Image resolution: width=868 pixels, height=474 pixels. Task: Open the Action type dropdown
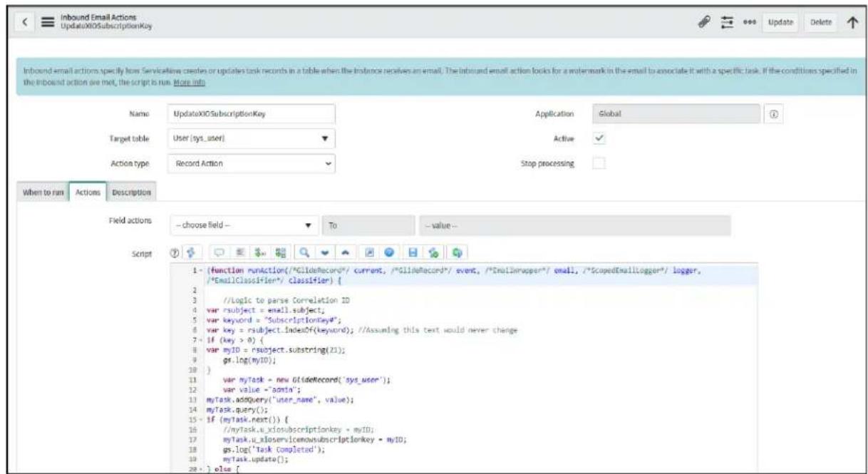pos(250,163)
